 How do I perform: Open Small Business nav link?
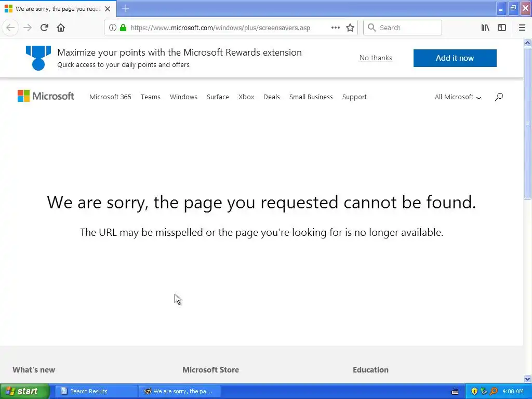tap(311, 97)
